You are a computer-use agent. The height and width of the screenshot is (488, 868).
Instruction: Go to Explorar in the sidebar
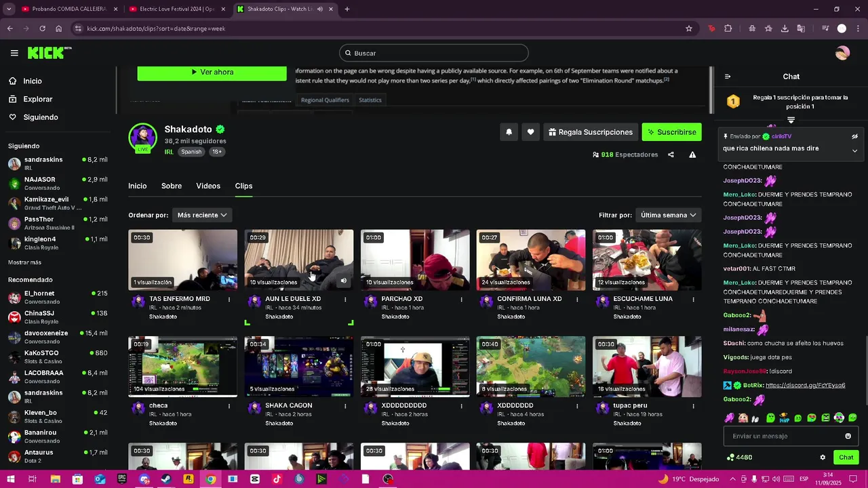pos(38,99)
